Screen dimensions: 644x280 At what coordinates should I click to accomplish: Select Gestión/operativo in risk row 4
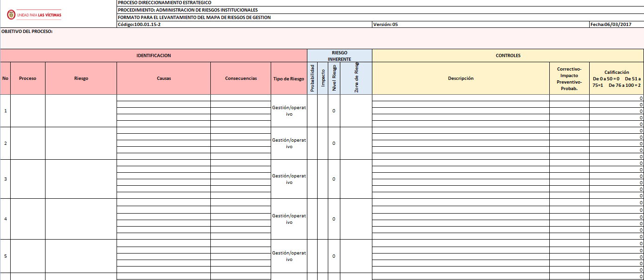click(x=289, y=219)
